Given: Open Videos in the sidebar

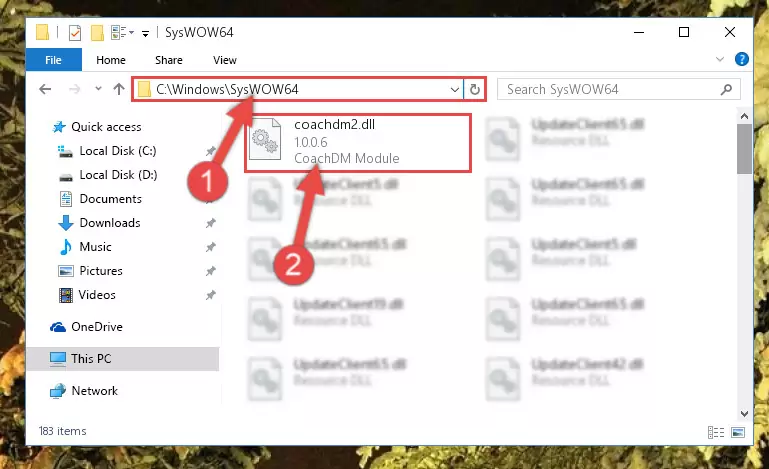Looking at the screenshot, I should click(88, 295).
